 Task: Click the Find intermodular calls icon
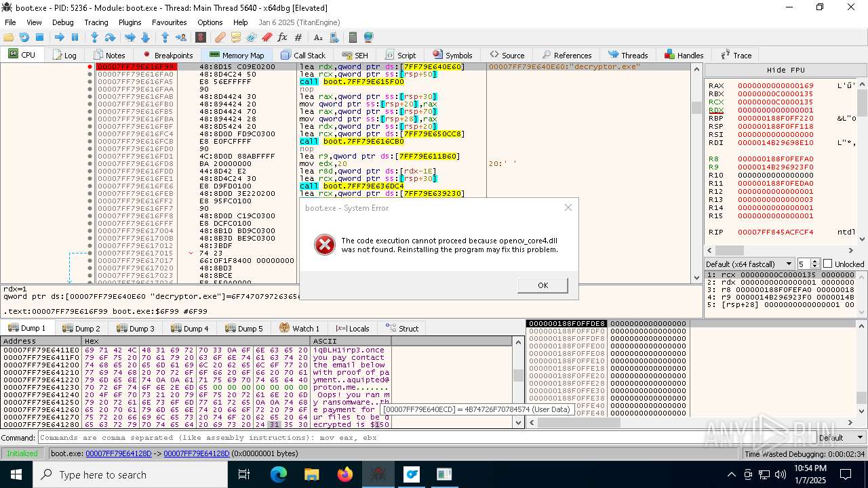click(334, 37)
